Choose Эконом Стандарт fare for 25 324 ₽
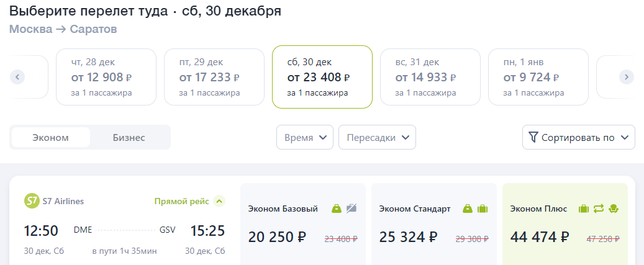Screen dimensions: 644x265 [433, 224]
